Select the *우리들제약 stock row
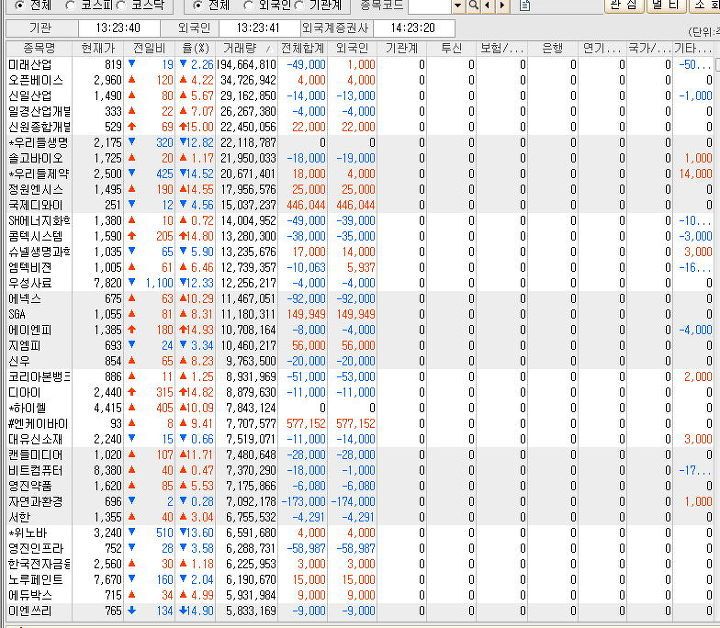 (361, 174)
